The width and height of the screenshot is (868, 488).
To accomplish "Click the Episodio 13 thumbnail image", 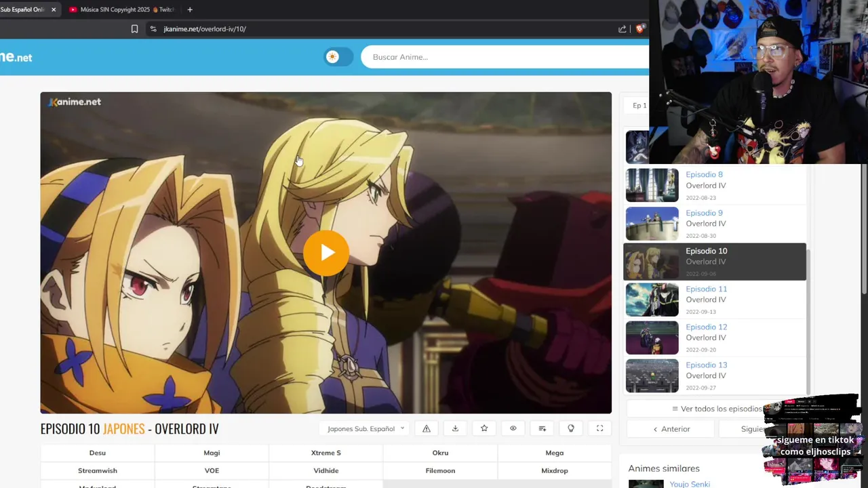I will 652,375.
